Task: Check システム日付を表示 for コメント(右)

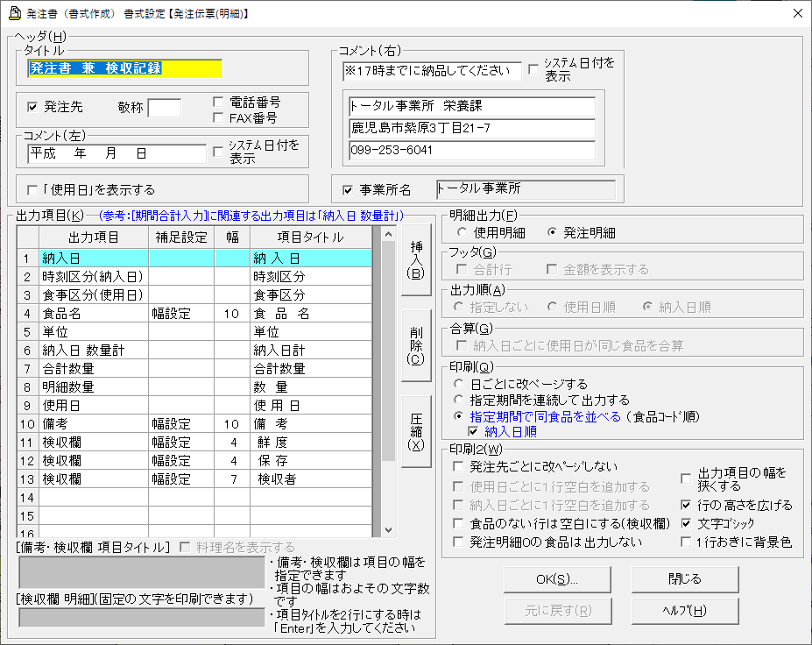Action: coord(533,69)
